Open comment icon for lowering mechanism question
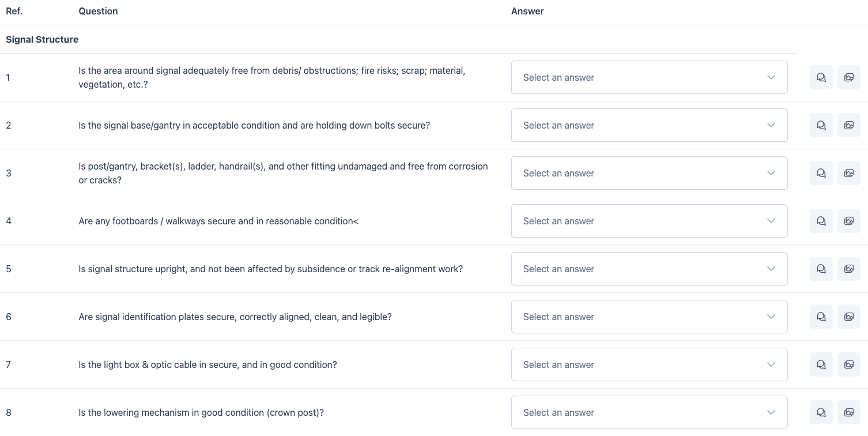 click(x=821, y=412)
